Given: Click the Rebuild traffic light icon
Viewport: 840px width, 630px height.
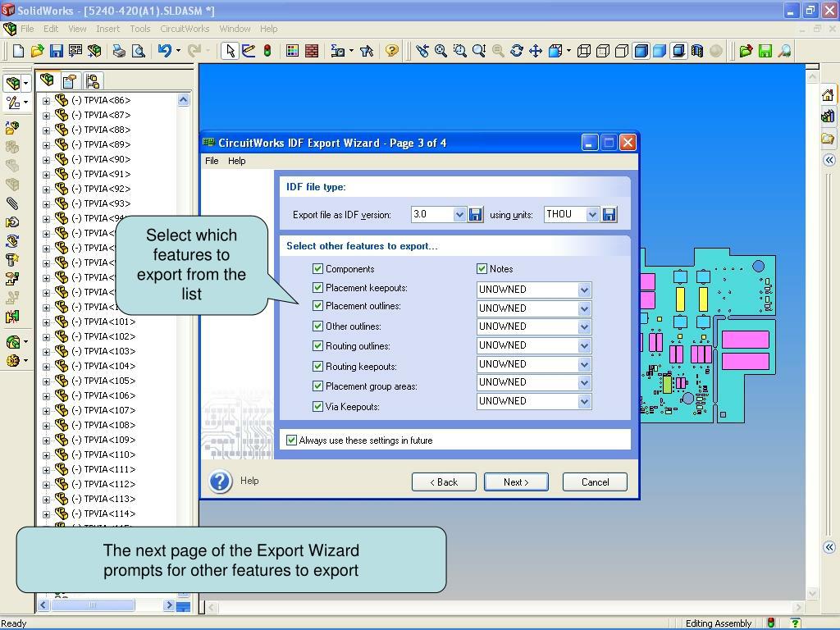Looking at the screenshot, I should pos(267,51).
